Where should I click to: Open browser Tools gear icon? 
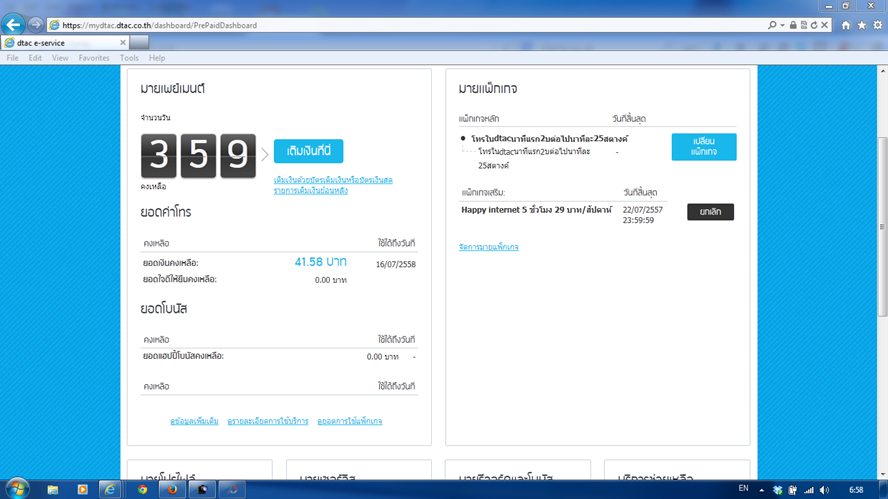877,25
